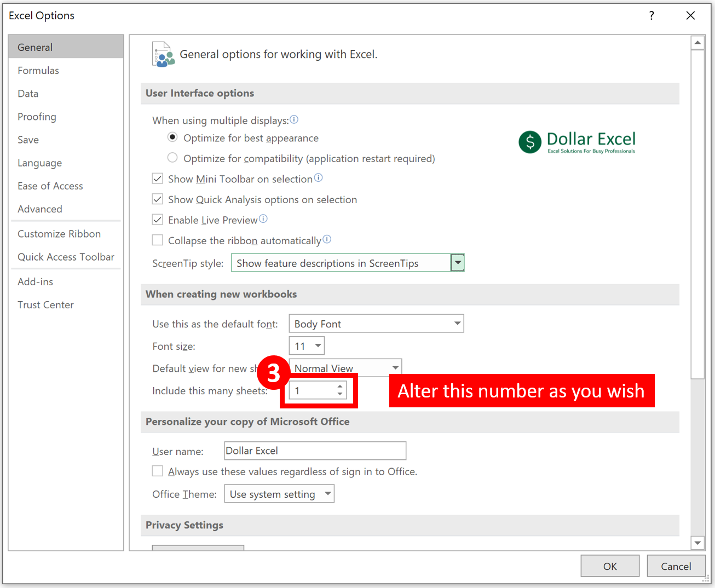Click the Dollar Excel logo
This screenshot has height=588, width=715.
(x=576, y=142)
